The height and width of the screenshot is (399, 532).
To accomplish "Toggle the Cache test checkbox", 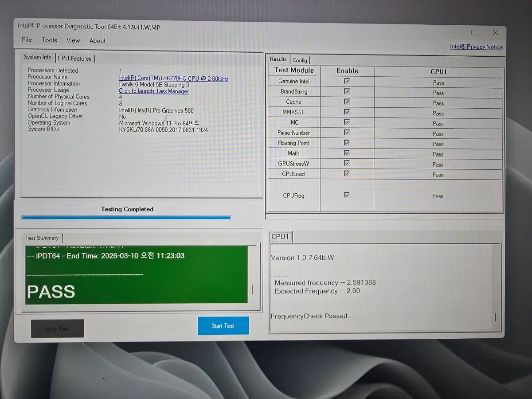I will [x=347, y=102].
